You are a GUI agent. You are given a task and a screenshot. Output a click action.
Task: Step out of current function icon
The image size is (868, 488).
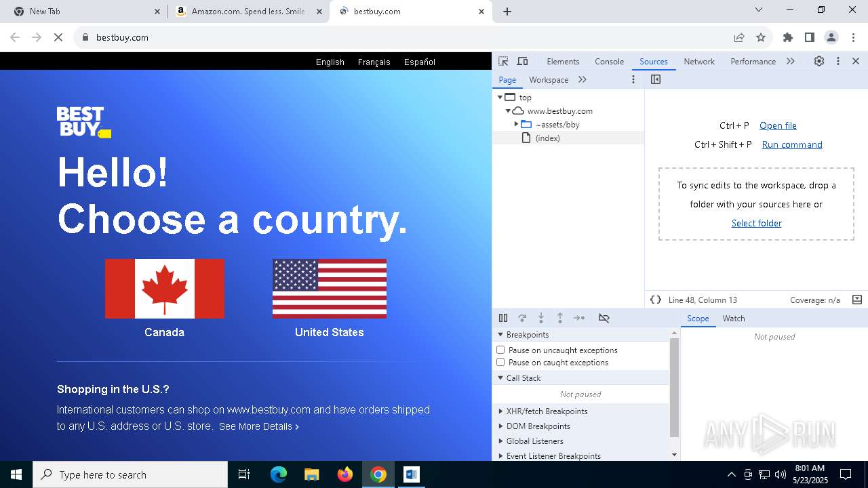[x=560, y=318]
